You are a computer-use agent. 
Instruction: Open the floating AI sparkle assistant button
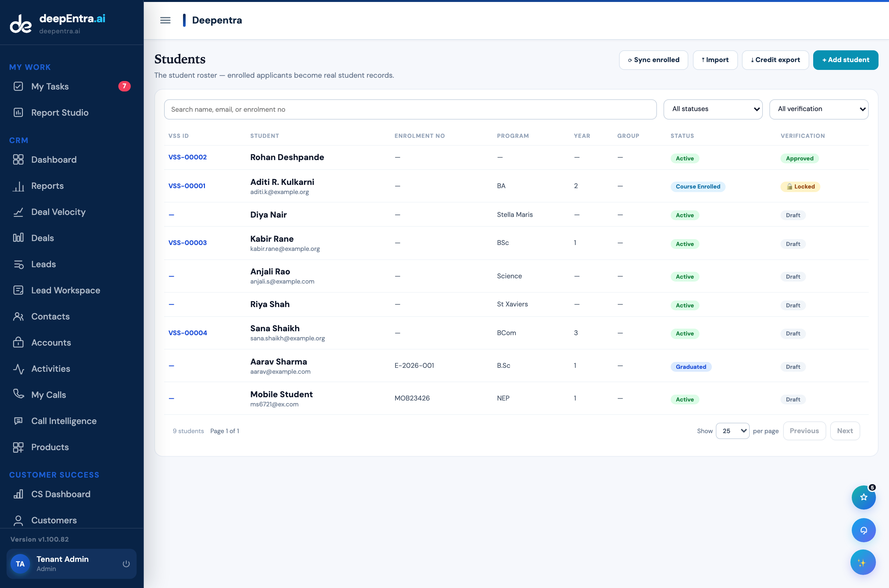pyautogui.click(x=863, y=562)
